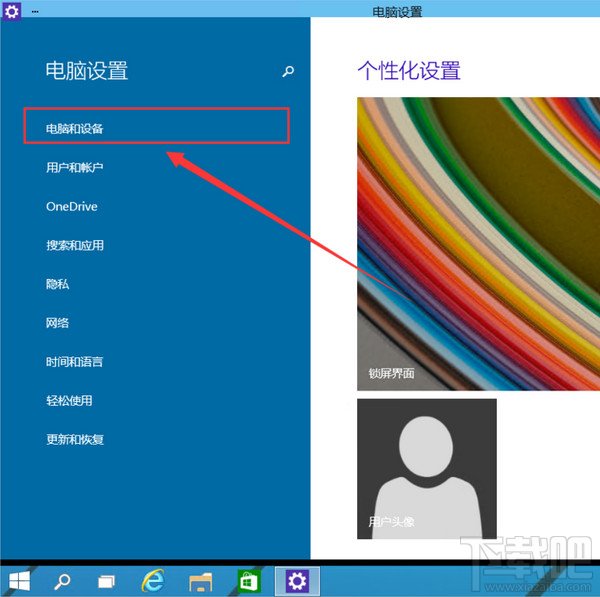Click the 用户头像 account picture tile
This screenshot has height=597, width=600.
pos(426,468)
